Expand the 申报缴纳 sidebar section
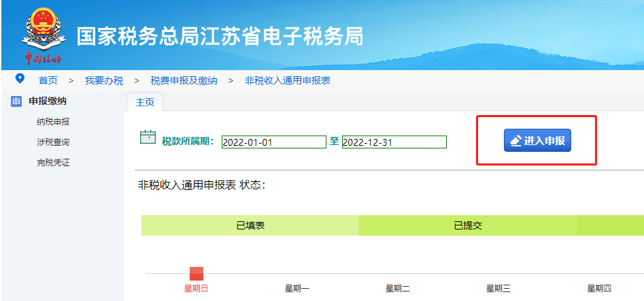644x301 pixels. coord(47,101)
